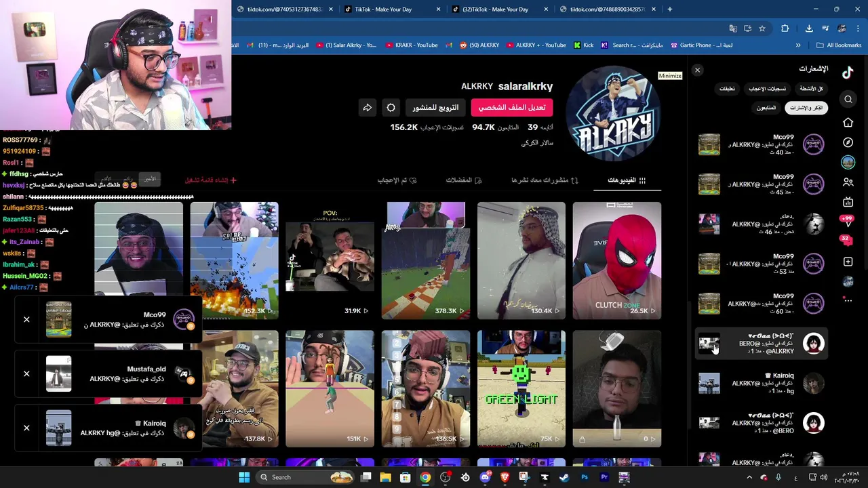
Task: Open Friends icon in TikTok sidebar
Action: 848,182
